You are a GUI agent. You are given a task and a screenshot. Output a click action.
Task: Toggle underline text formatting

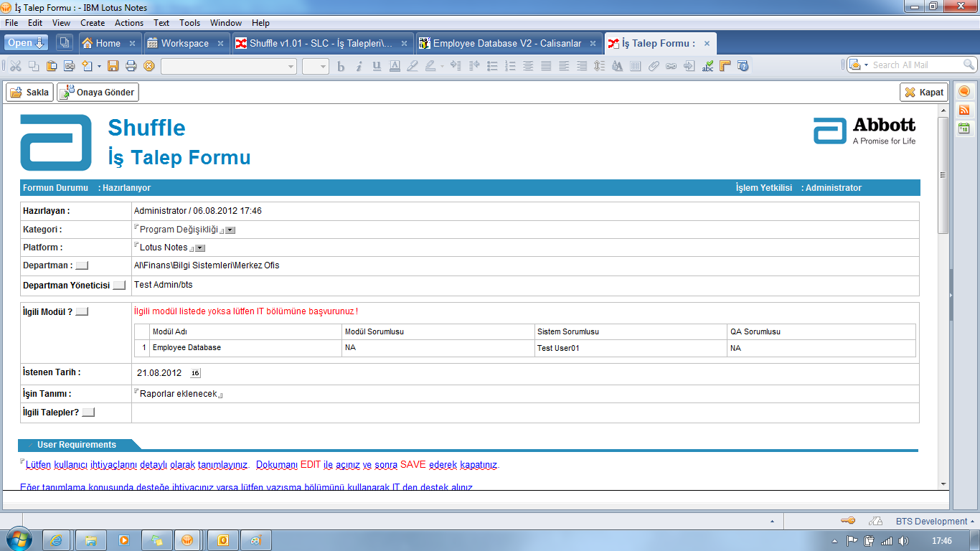(376, 66)
